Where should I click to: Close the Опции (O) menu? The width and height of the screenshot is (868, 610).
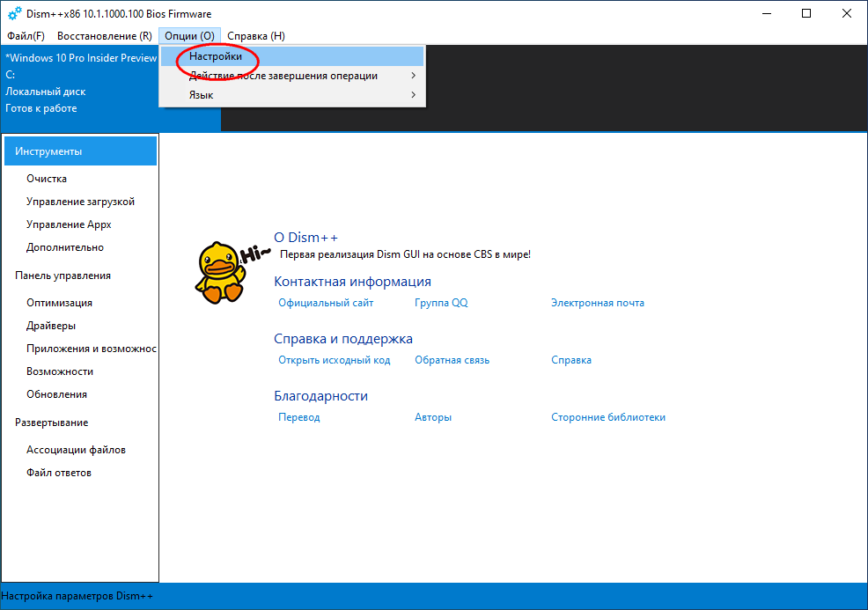190,36
